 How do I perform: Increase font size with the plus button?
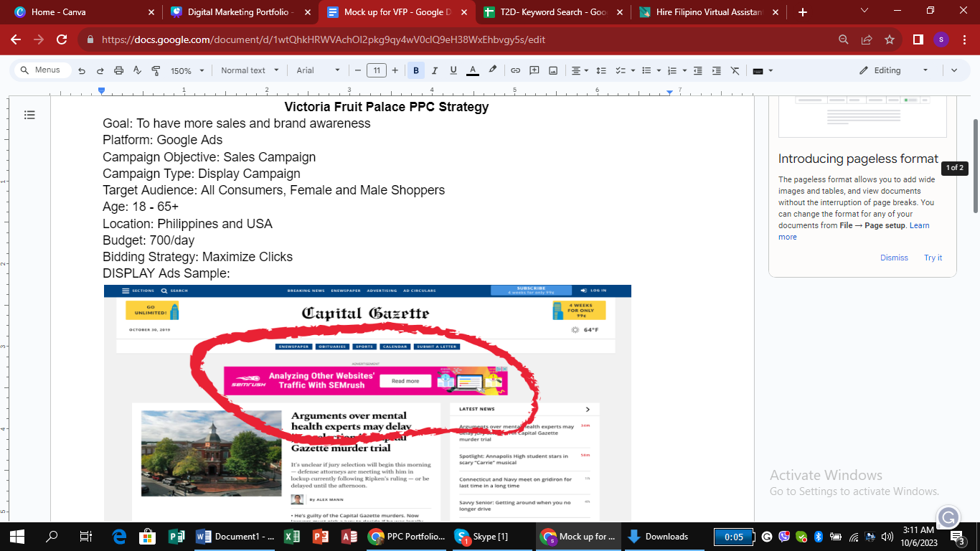[x=395, y=70]
